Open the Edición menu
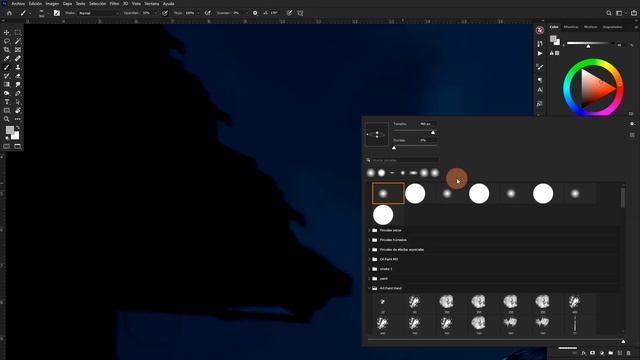640x360 pixels. [35, 4]
